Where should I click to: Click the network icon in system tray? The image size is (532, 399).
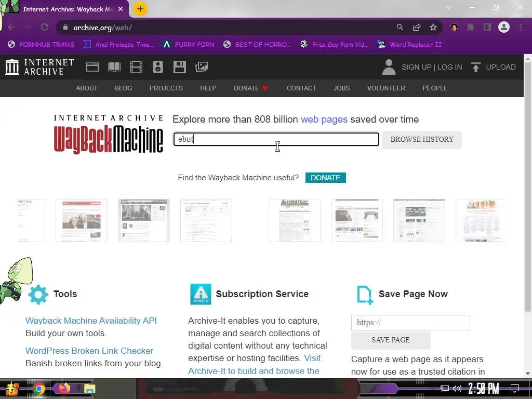(445, 389)
